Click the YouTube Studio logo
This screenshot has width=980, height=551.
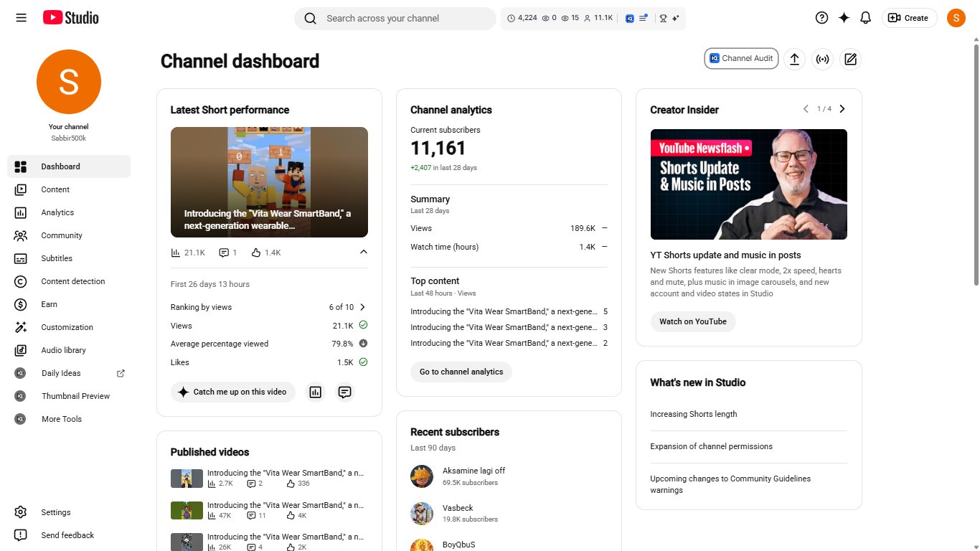(70, 18)
